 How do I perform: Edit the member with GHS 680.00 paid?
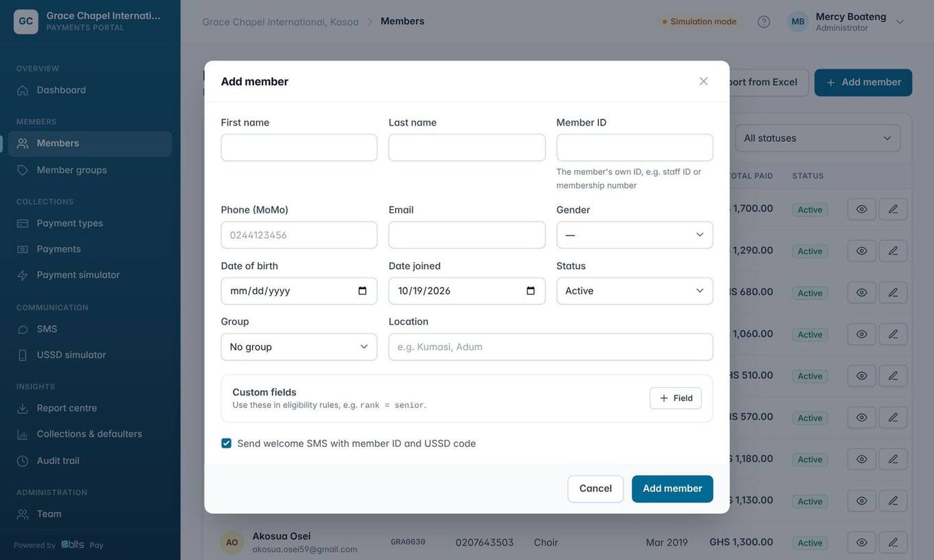point(893,292)
